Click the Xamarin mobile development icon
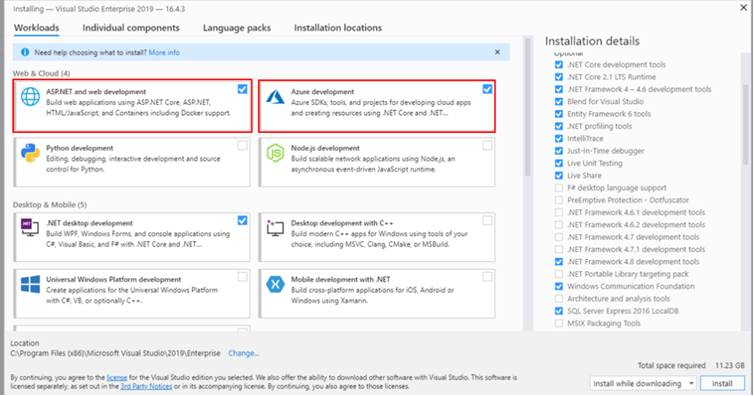Image resolution: width=754 pixels, height=396 pixels. pos(276,284)
